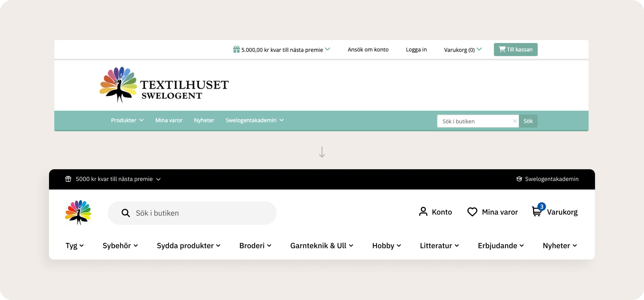Clear the search field using the X
Viewport: 644px width, 300px height.
[x=515, y=121]
